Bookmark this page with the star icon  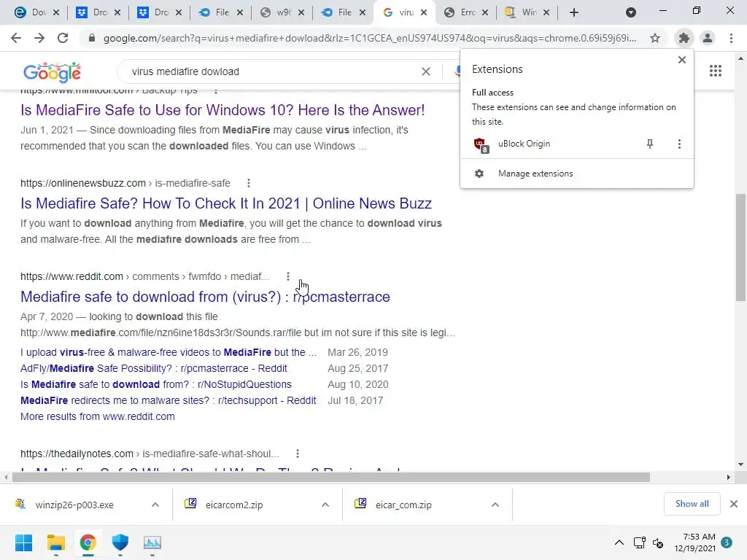click(x=655, y=38)
